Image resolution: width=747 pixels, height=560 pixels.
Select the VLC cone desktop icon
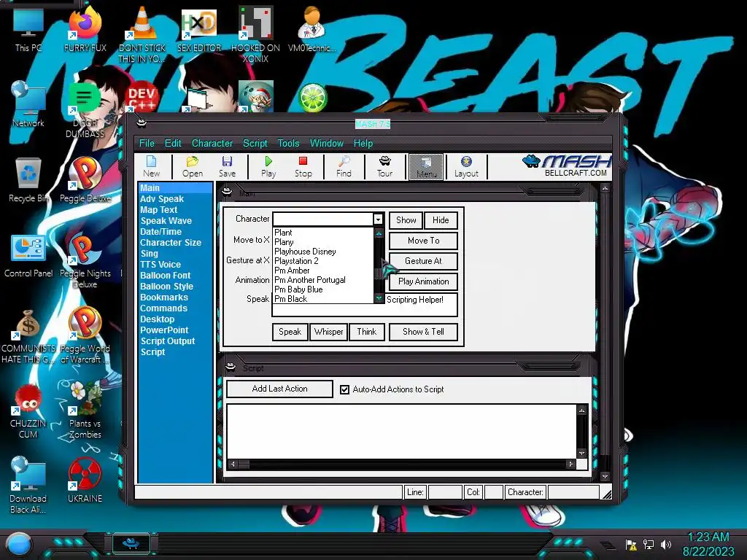point(142,34)
